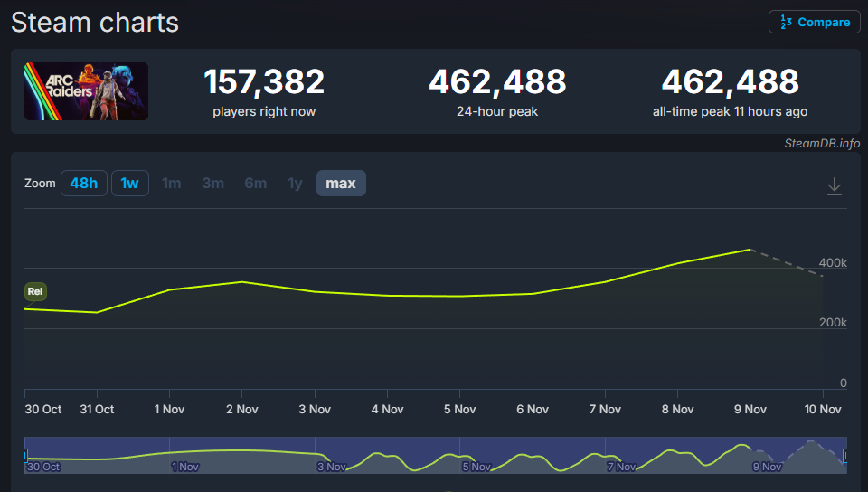Click the Steam charts heading
This screenshot has width=868, height=492.
(95, 23)
